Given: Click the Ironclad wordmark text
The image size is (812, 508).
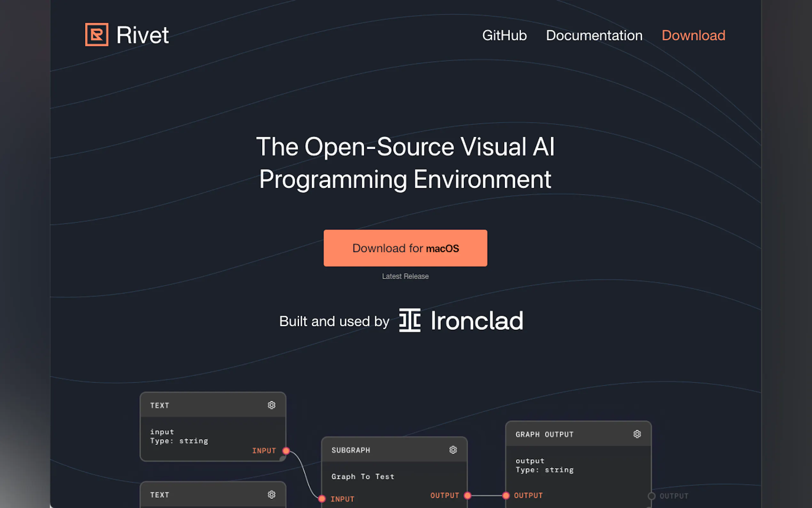Looking at the screenshot, I should tap(477, 321).
